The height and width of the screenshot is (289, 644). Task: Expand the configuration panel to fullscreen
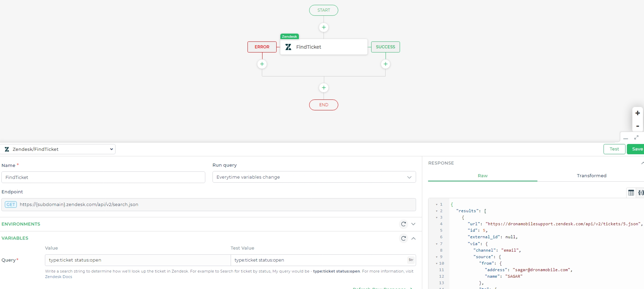pyautogui.click(x=636, y=137)
